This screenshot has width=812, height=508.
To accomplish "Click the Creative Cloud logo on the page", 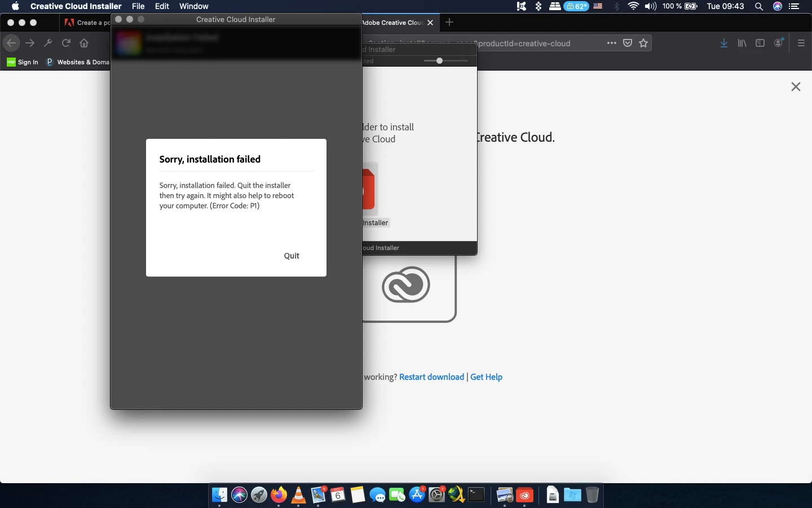I will (x=406, y=284).
